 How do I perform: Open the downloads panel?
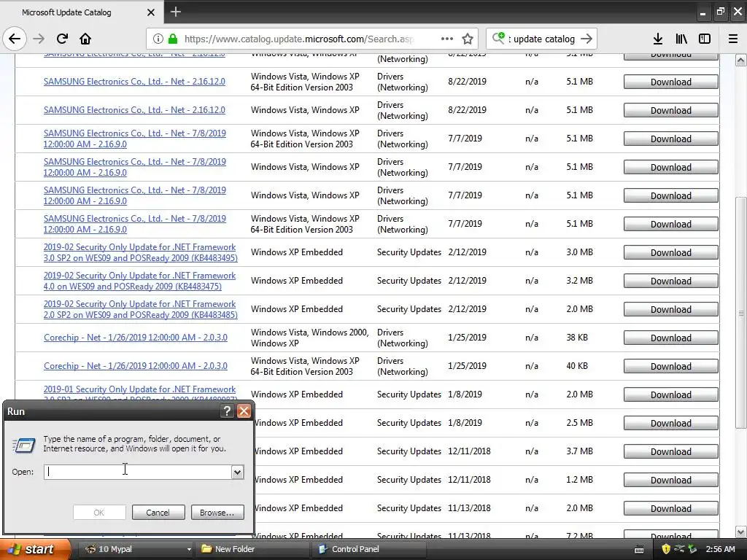[x=658, y=39]
